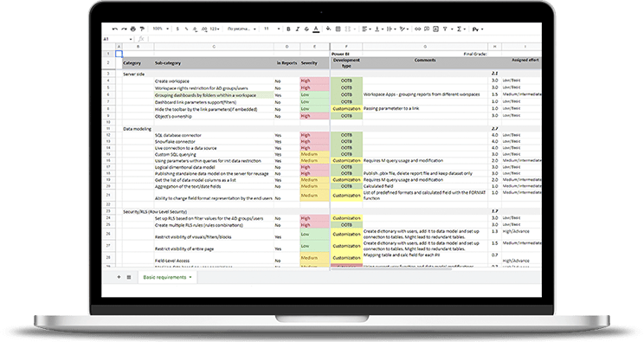Click the Power BI cell
This screenshot has height=342, width=644.
(346, 54)
